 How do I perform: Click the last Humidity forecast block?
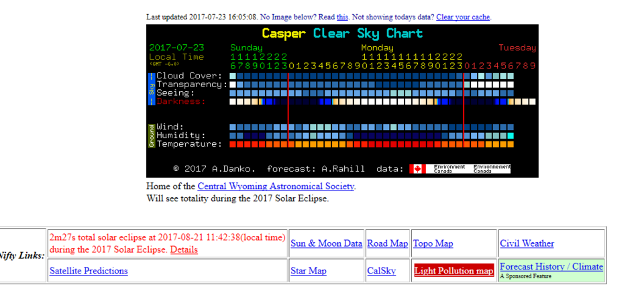point(511,135)
